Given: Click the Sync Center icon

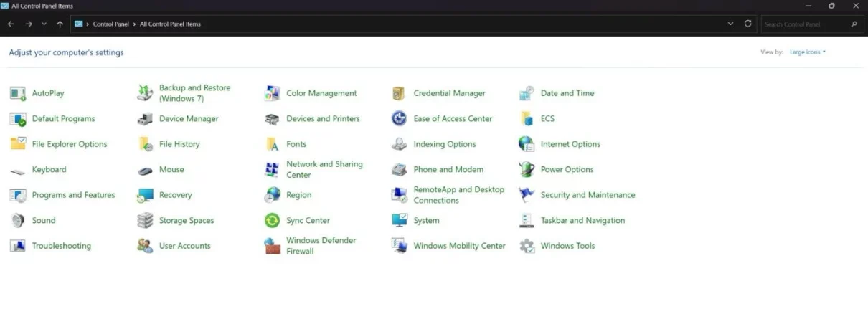Looking at the screenshot, I should pos(273,221).
